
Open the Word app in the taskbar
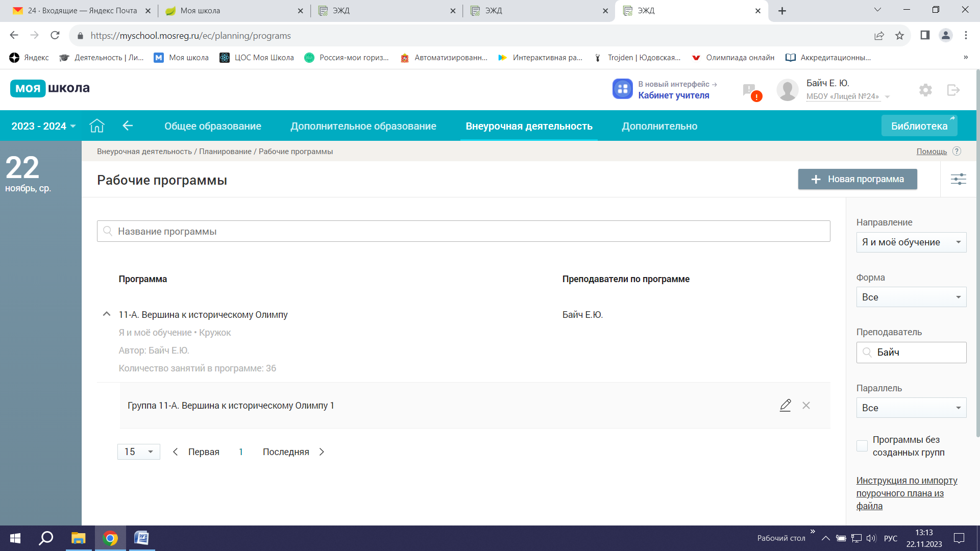141,538
